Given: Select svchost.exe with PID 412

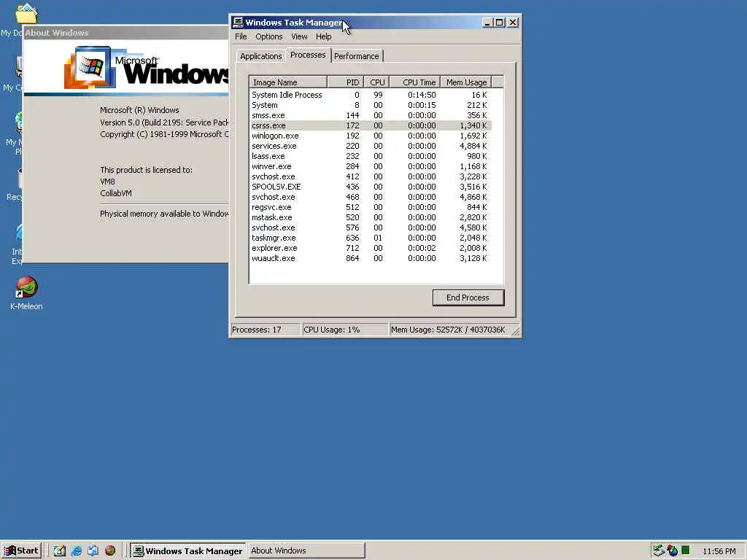Looking at the screenshot, I should point(370,176).
